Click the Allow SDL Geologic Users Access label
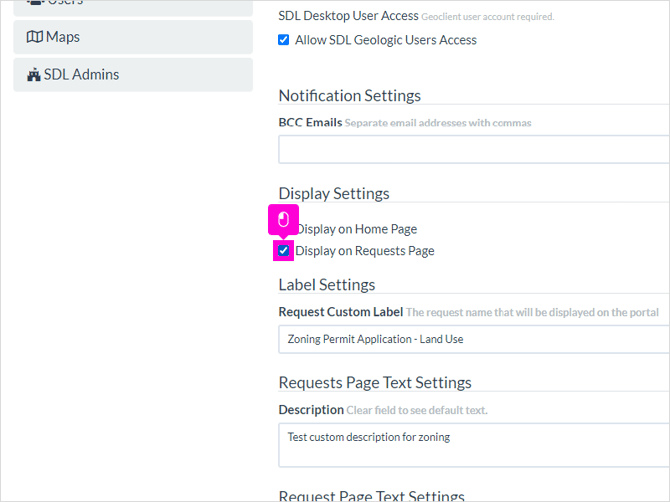670x502 pixels. click(386, 40)
